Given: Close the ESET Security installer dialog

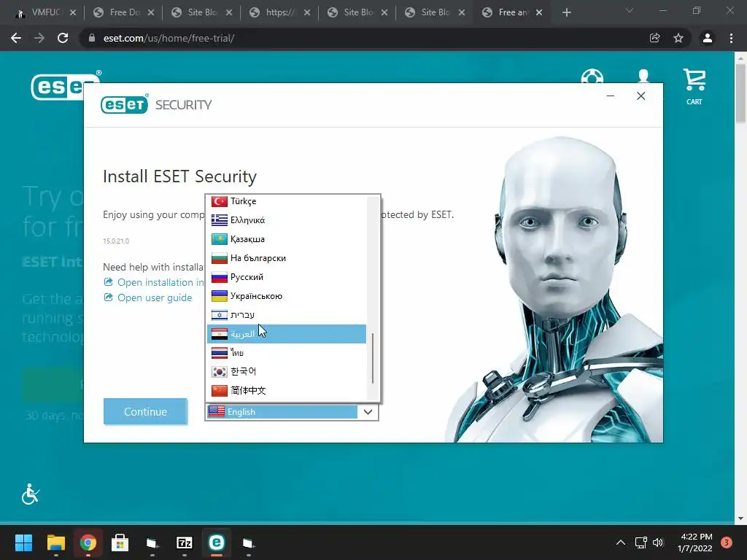Looking at the screenshot, I should coord(640,96).
